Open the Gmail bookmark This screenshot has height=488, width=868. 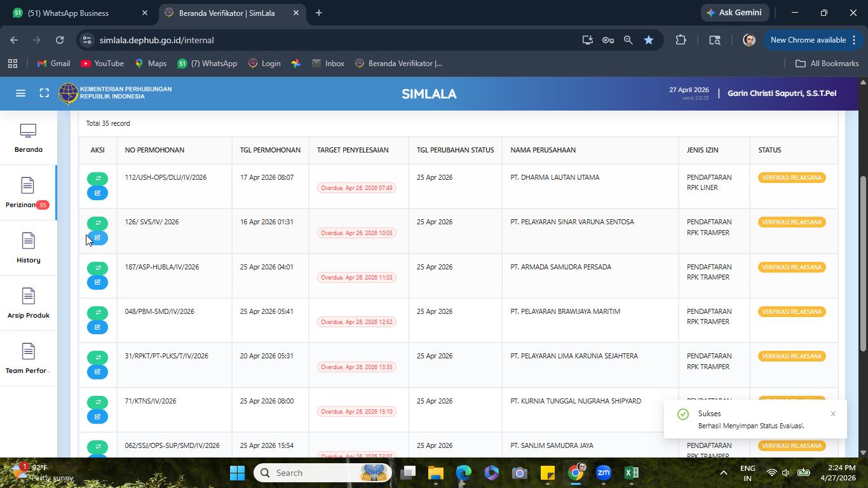point(53,64)
